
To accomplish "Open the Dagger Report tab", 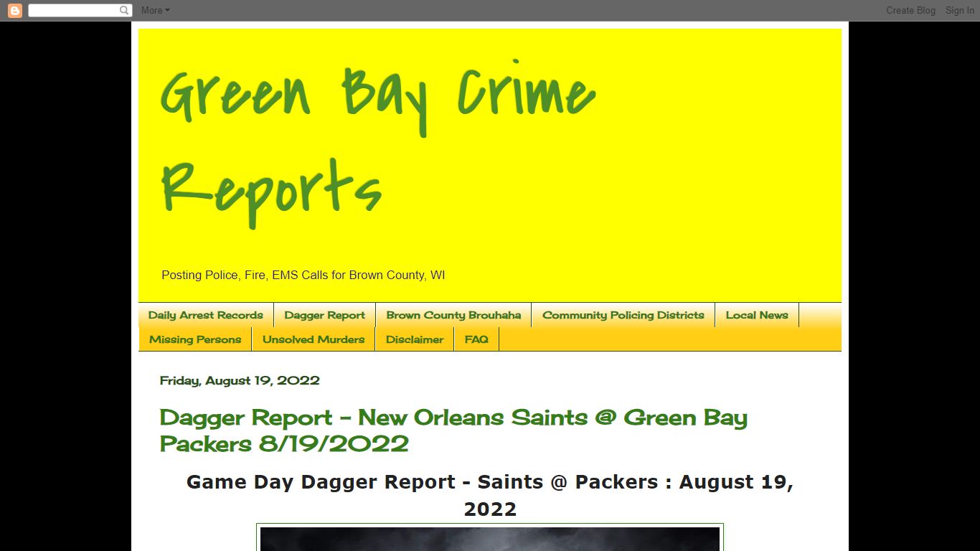I will (x=324, y=315).
